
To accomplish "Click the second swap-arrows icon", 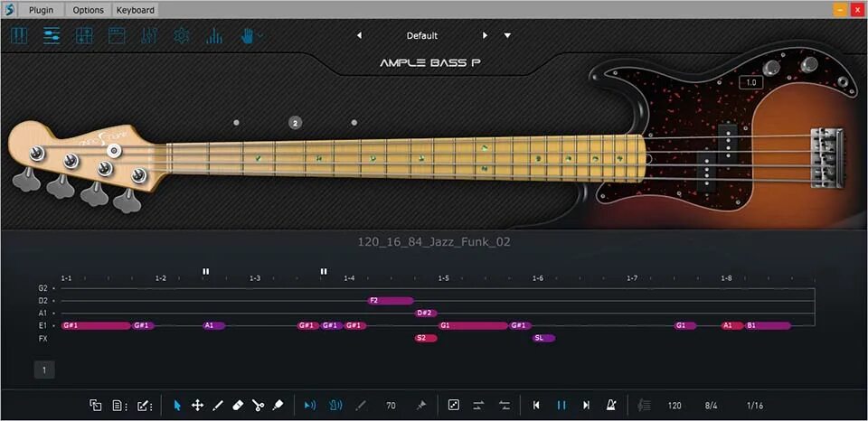I will click(505, 406).
